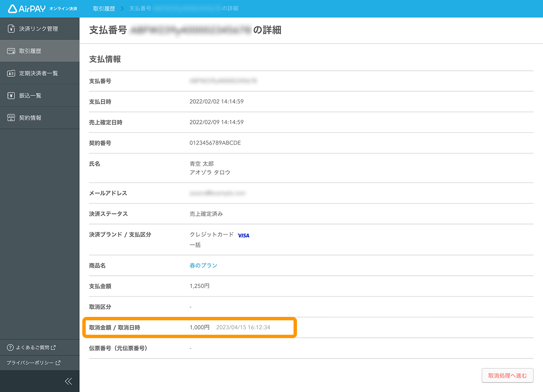Click the breadcrumb separator chevron
The image size is (543, 392).
[x=123, y=8]
